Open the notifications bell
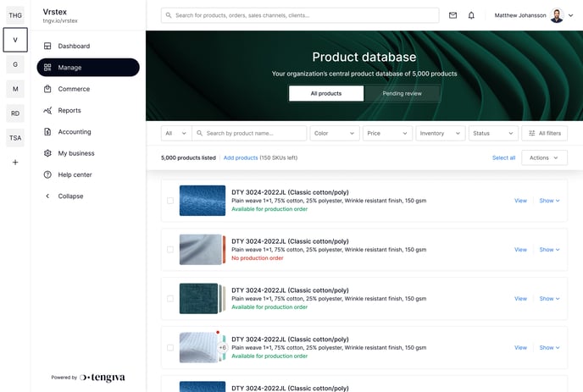Image resolution: width=583 pixels, height=392 pixels. pos(471,15)
